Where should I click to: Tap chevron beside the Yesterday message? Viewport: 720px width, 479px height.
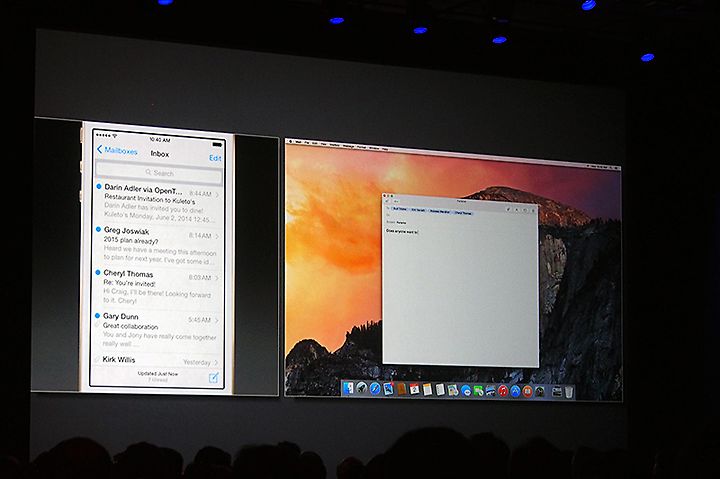(216, 363)
